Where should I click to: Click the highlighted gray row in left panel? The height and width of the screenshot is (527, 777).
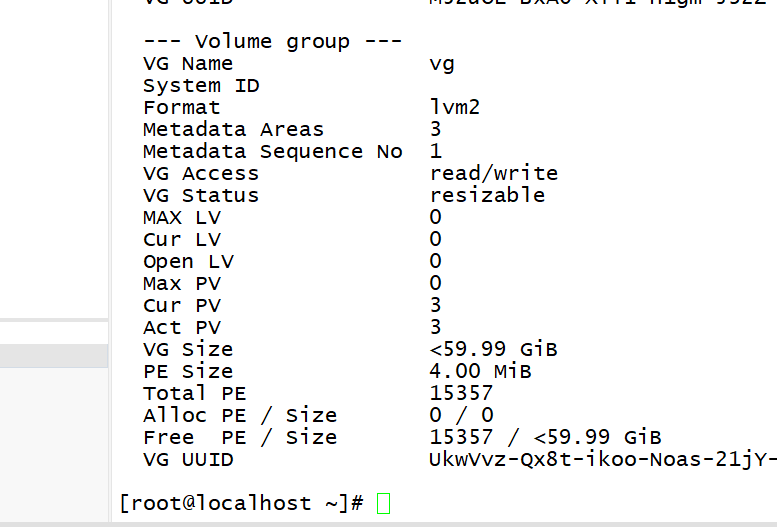[x=54, y=355]
